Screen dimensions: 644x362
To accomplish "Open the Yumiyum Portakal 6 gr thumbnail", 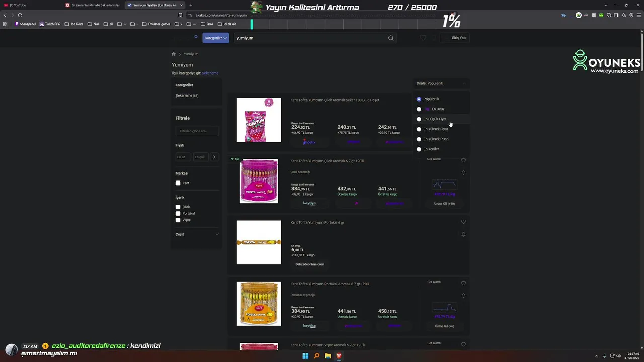I will click(259, 242).
